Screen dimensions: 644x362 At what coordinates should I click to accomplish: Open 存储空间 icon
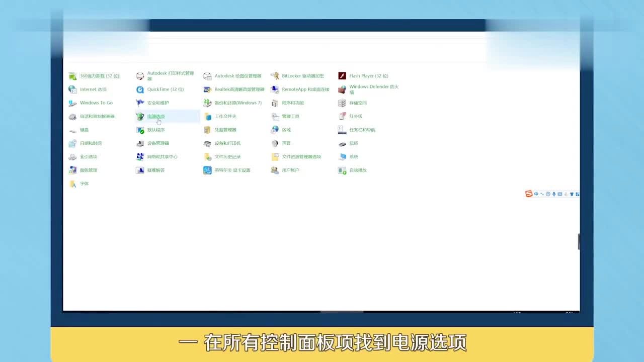342,103
